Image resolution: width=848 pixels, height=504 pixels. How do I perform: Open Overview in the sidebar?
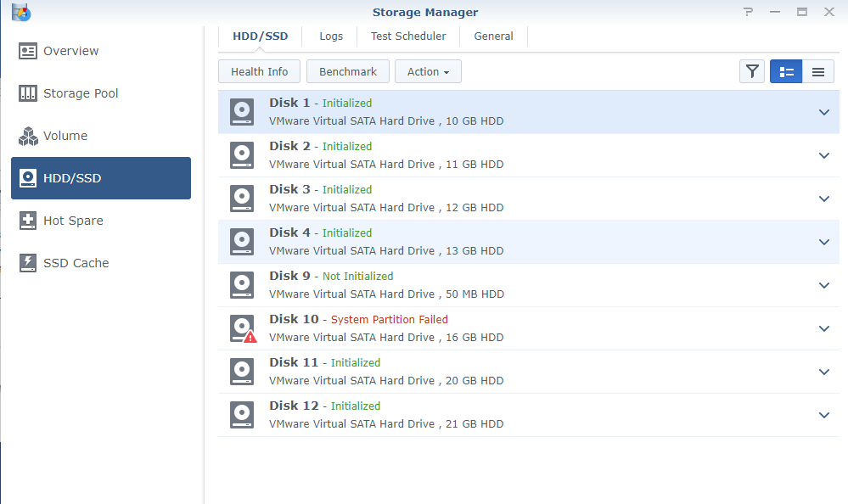(70, 51)
